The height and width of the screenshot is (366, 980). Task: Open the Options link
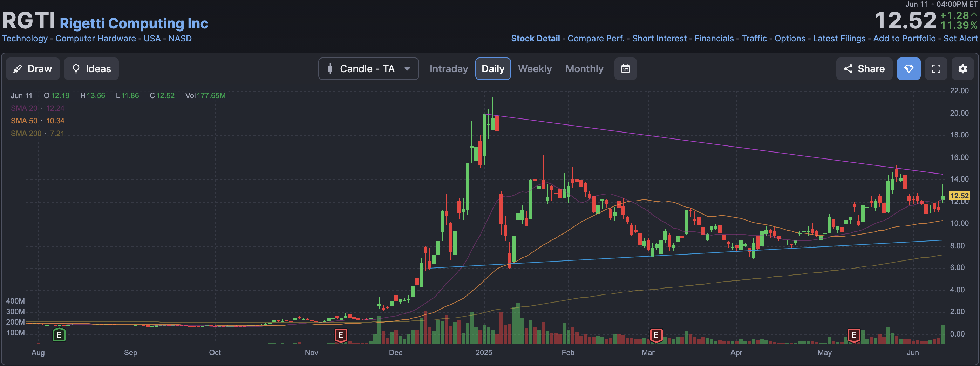tap(790, 39)
